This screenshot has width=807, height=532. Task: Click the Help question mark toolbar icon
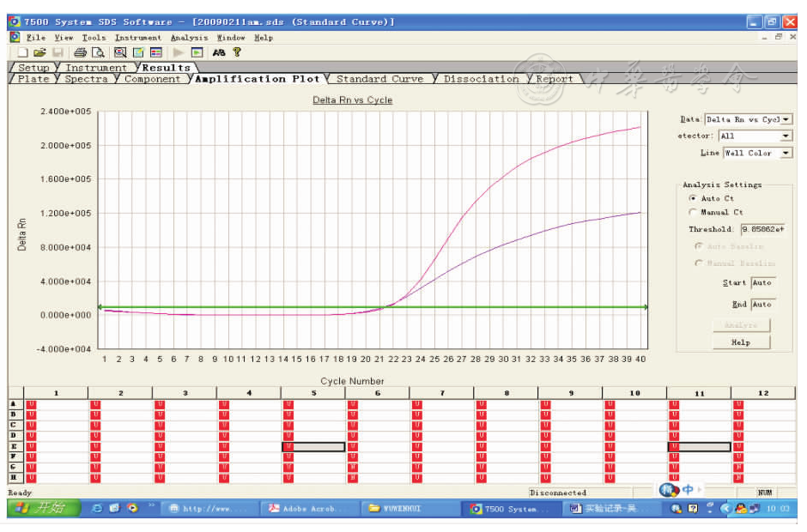click(237, 52)
